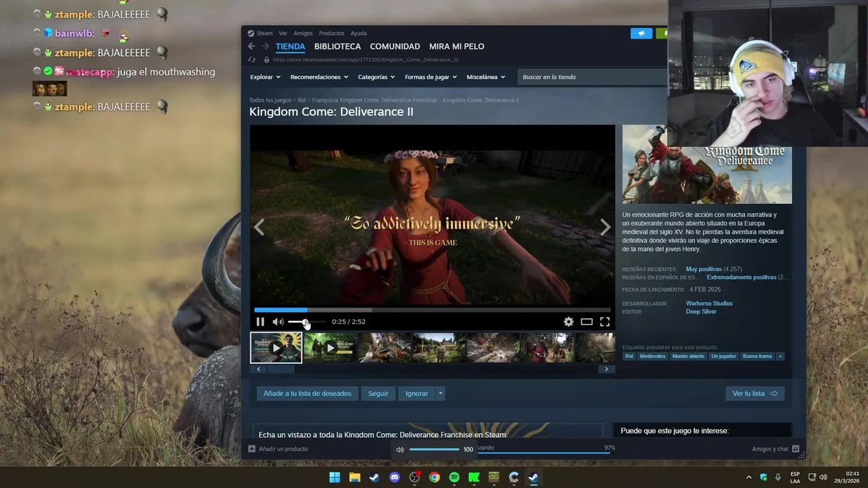Open the MIRA MI PELO profile tab
Screen dimensions: 868x488
pyautogui.click(x=456, y=47)
